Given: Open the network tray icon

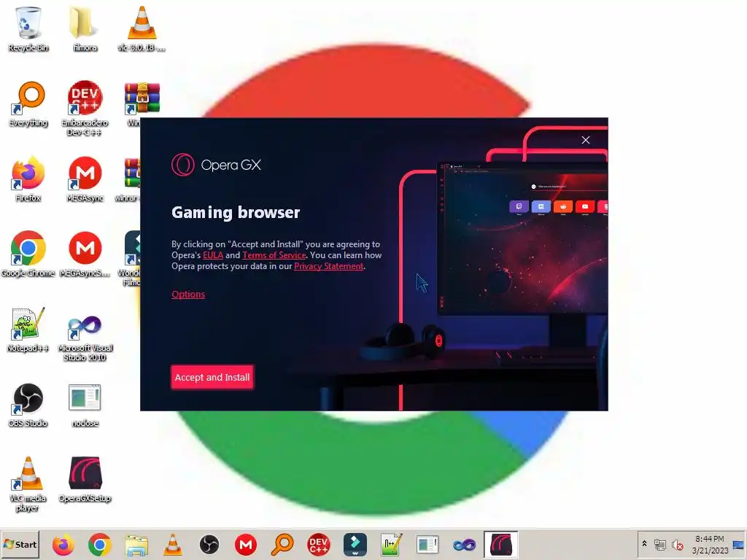Looking at the screenshot, I should [x=660, y=544].
